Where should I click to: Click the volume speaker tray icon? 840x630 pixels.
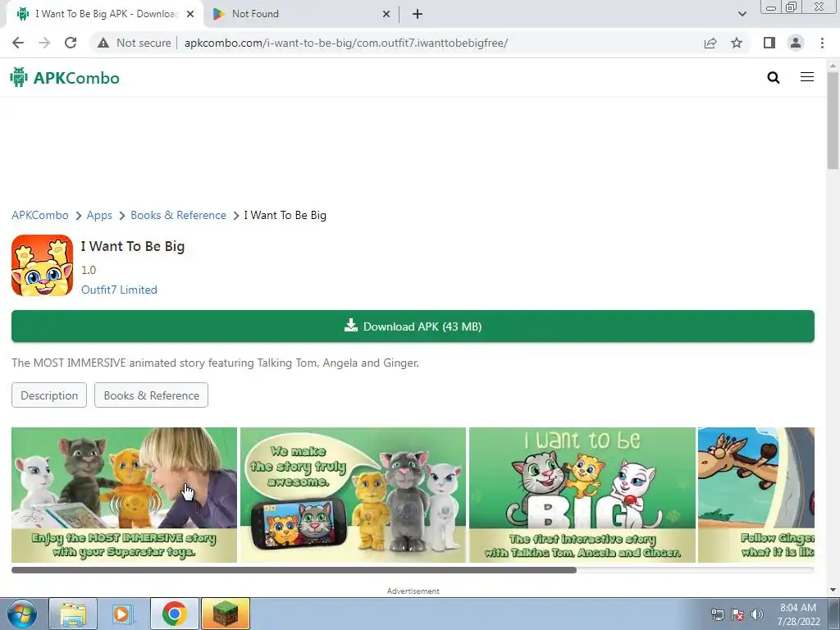756,614
